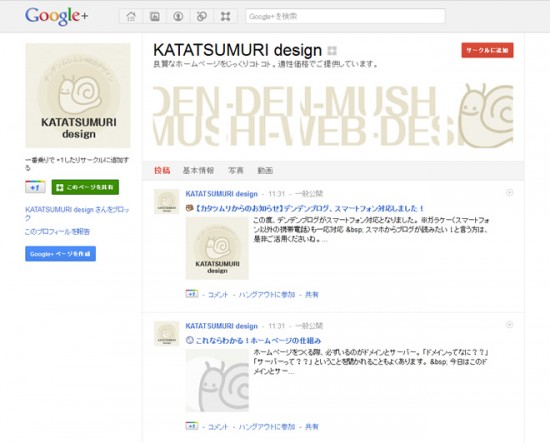Click コメント under the second post

tap(218, 427)
